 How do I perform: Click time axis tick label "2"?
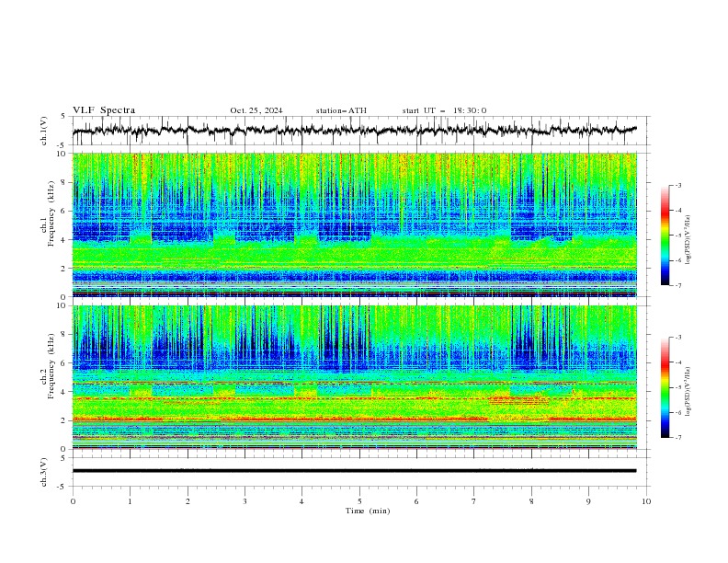(x=188, y=501)
